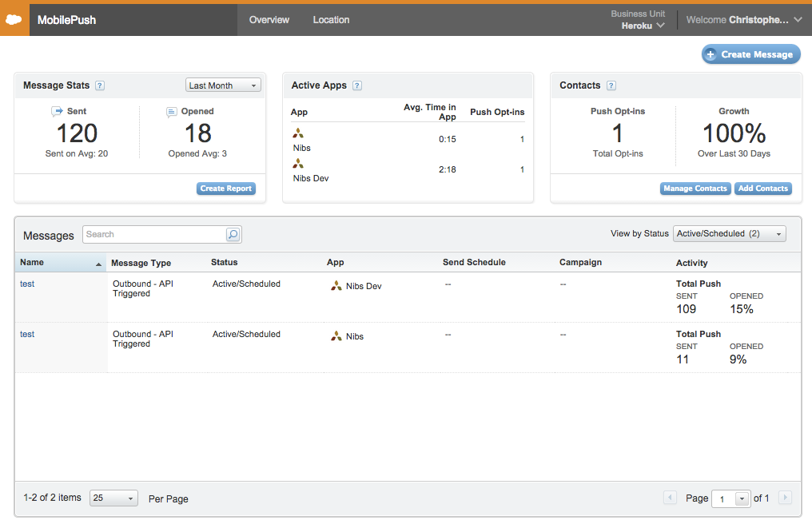Click the Campaign column header
Image resolution: width=812 pixels, height=528 pixels.
(580, 263)
